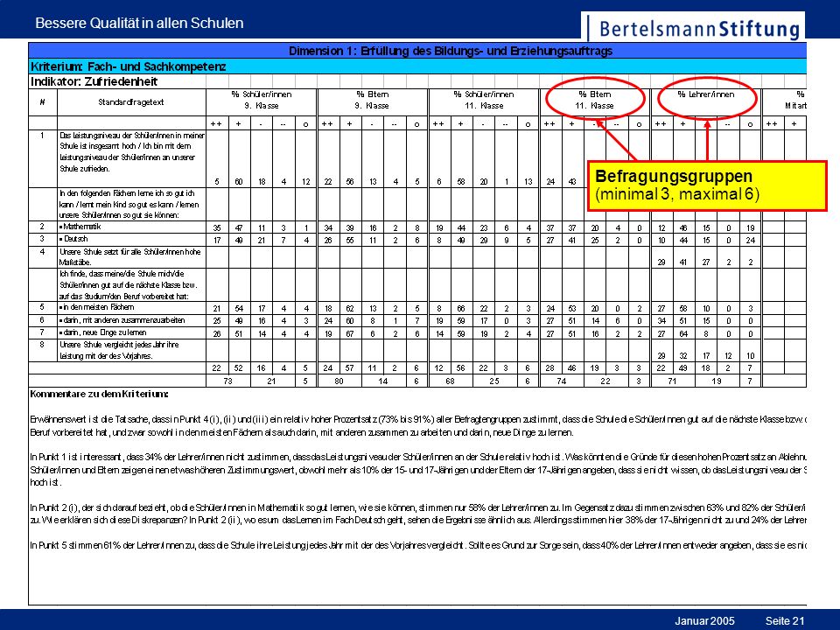Click the summary cell '68' under Schüler/innen 11. Klasse

[x=451, y=381]
